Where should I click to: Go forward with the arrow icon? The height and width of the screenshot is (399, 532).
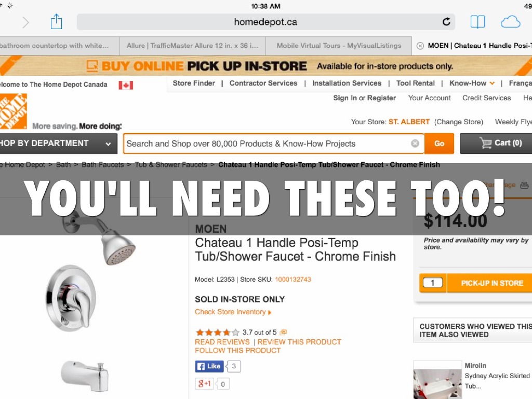26,22
